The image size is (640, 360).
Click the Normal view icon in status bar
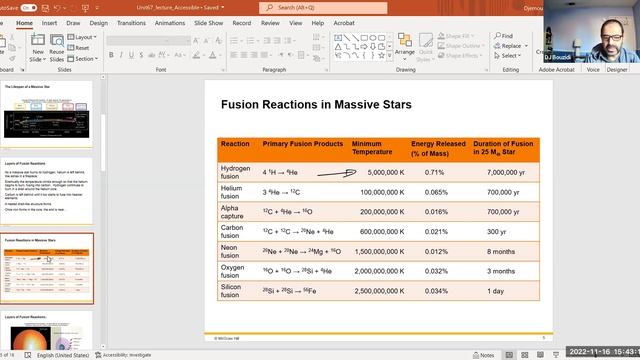pos(509,355)
